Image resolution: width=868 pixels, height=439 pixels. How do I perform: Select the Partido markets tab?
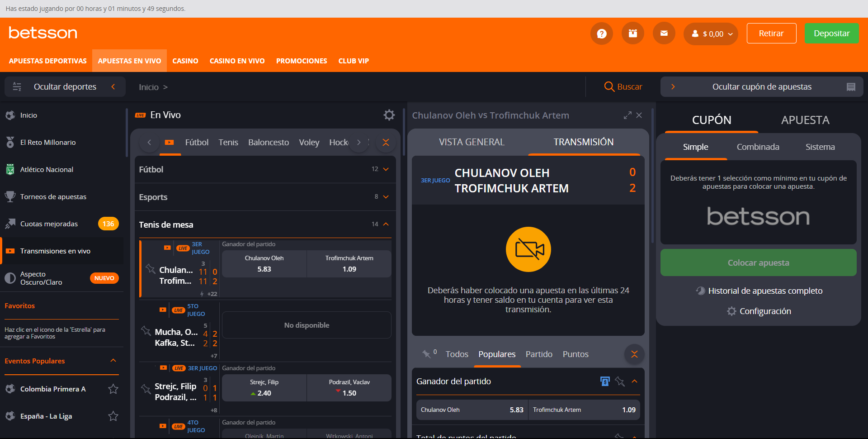539,354
